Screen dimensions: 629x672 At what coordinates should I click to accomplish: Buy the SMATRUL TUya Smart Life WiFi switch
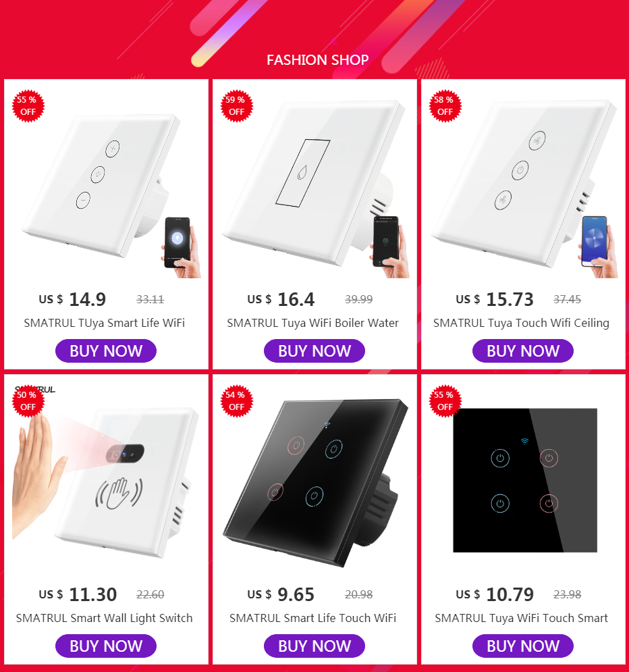[106, 351]
